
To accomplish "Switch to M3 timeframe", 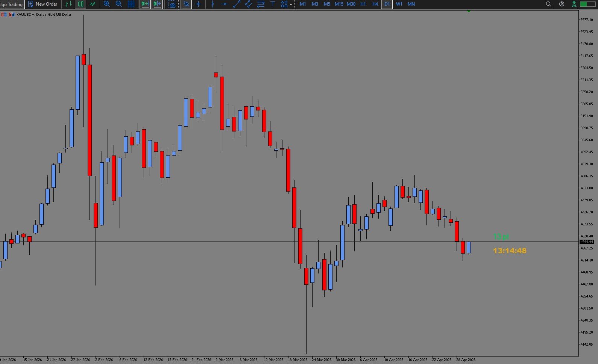I will click(x=315, y=4).
